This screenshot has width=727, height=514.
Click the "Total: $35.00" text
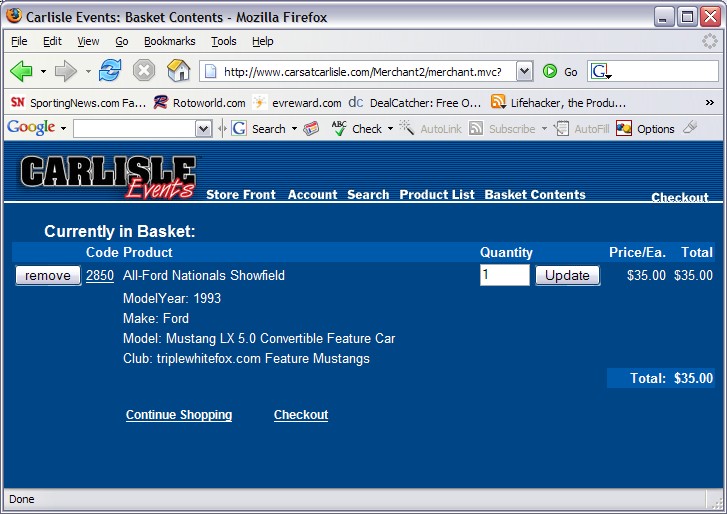tap(671, 378)
